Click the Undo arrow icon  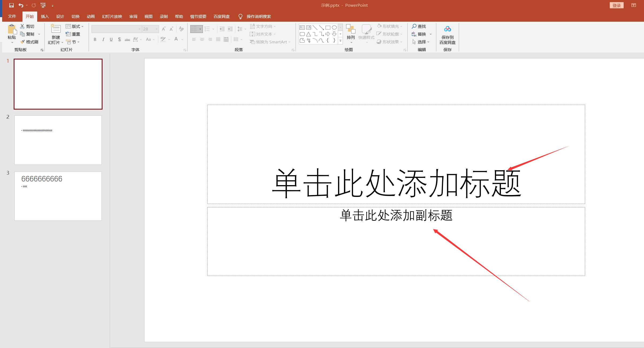[x=21, y=5]
